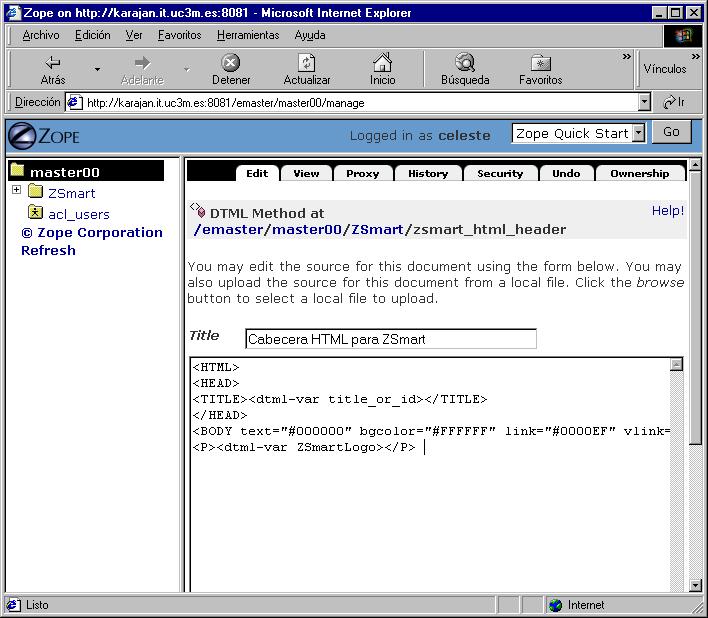Click the Detener stop button
The width and height of the screenshot is (708, 618).
click(231, 70)
